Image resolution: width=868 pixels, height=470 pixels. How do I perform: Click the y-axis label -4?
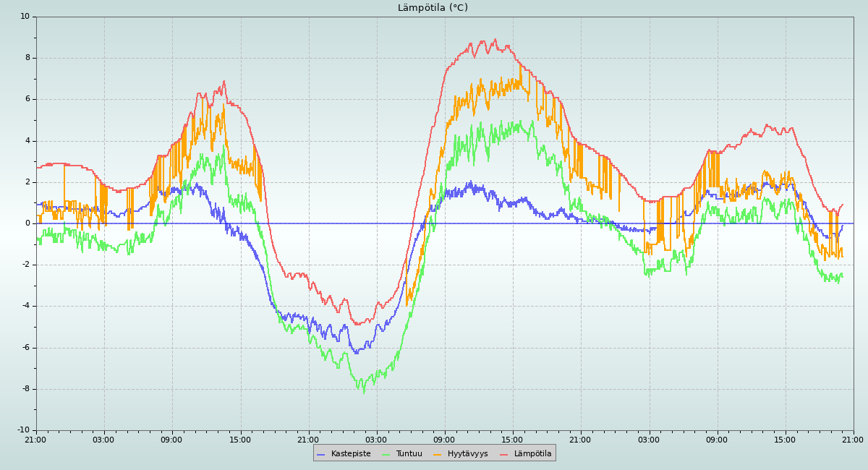click(25, 307)
